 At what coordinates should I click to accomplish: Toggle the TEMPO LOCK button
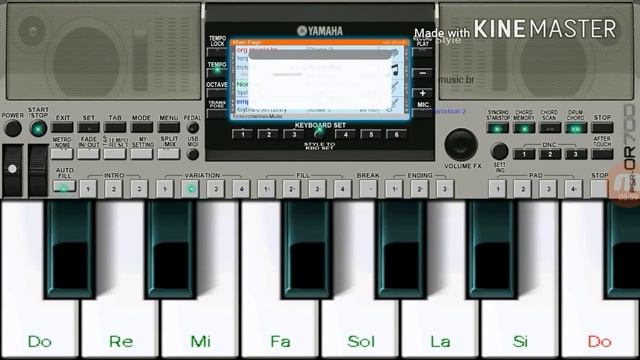217,52
